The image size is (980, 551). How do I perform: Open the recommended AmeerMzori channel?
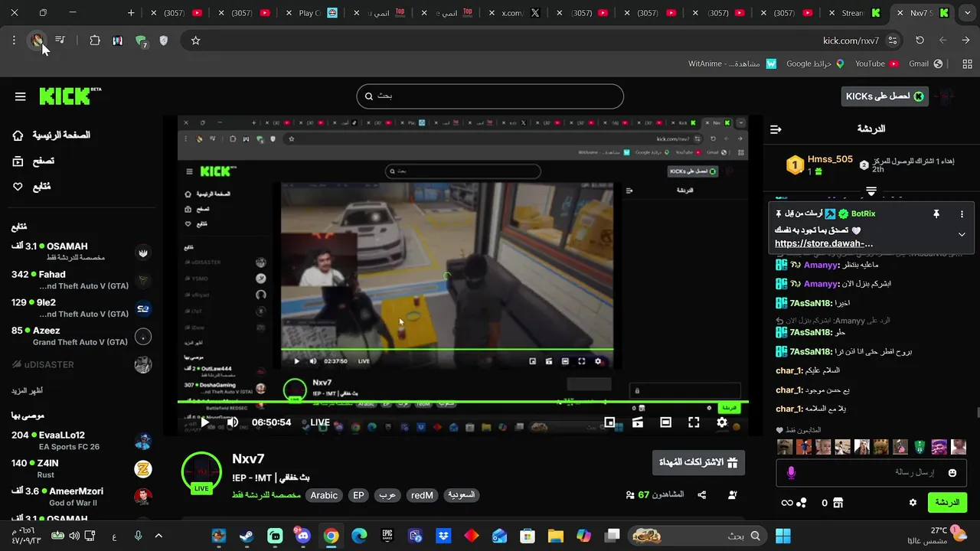(x=80, y=497)
